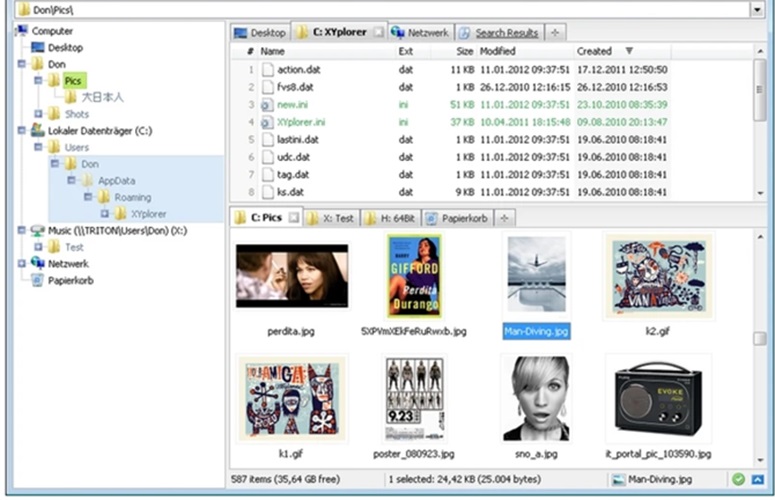Sort the file list by Modified column

pos(497,51)
